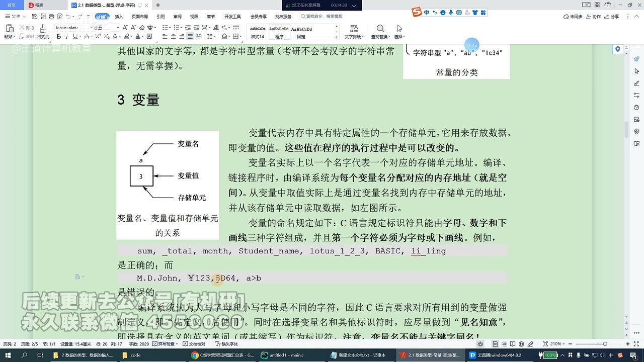Switch to the 视图 ribbon tab
Image resolution: width=644 pixels, height=362 pixels.
point(194,17)
